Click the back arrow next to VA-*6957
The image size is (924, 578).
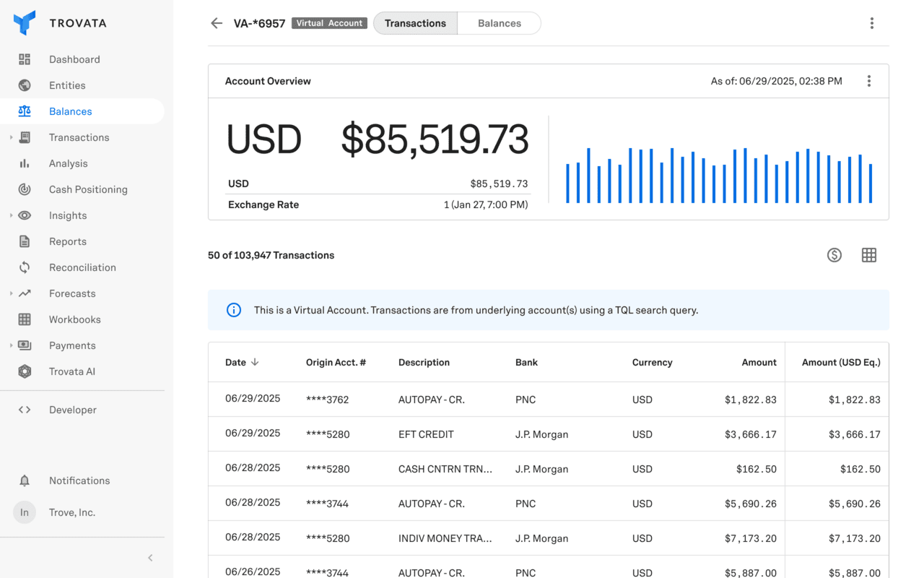coord(216,22)
